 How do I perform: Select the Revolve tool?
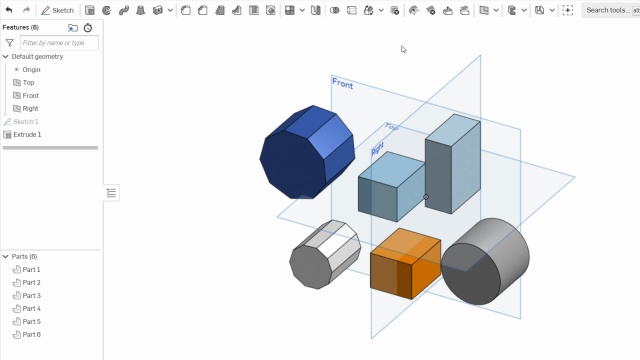click(x=107, y=10)
